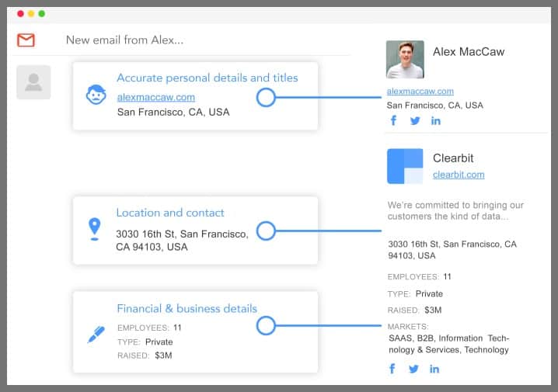Open Alex MacCaw's LinkedIn icon
Viewport: 558px width, 392px height.
[x=435, y=120]
